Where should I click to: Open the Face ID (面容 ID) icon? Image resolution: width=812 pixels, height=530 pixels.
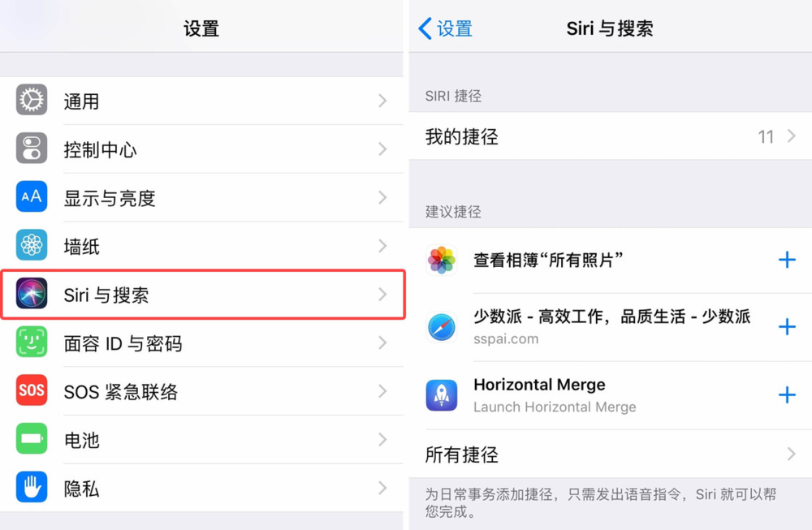[x=32, y=342]
